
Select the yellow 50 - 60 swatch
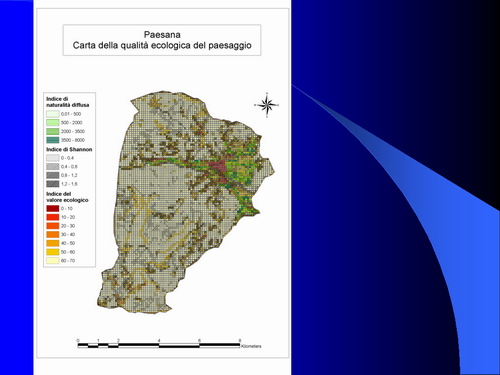click(x=53, y=252)
